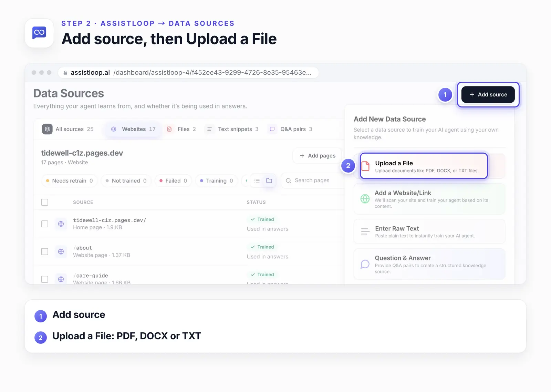Click 'tidewell-c1z.pages.dev/' source name

(x=110, y=220)
